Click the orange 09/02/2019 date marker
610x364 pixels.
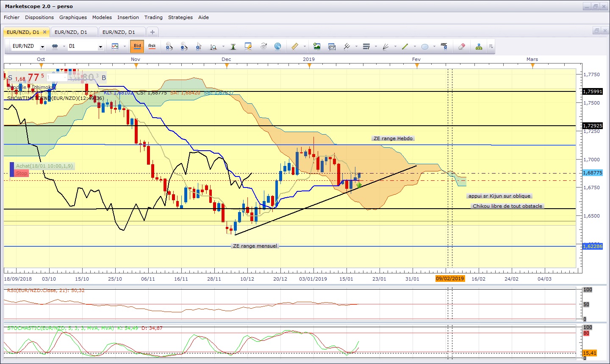450,279
